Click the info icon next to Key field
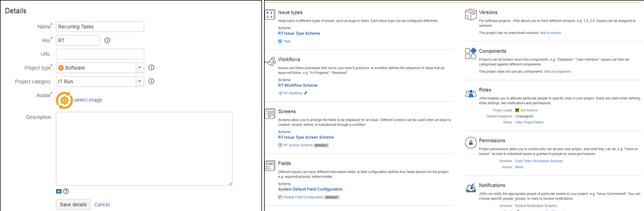The width and height of the screenshot is (644, 211). point(107,40)
